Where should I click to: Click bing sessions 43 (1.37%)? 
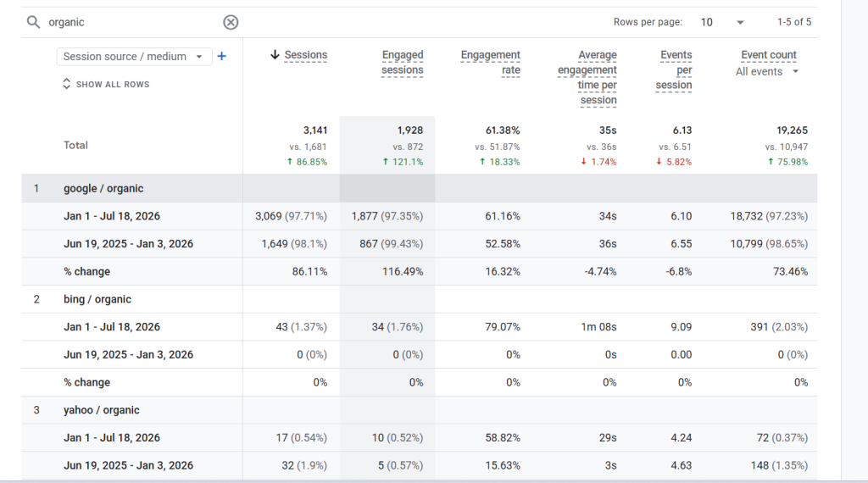click(x=302, y=327)
